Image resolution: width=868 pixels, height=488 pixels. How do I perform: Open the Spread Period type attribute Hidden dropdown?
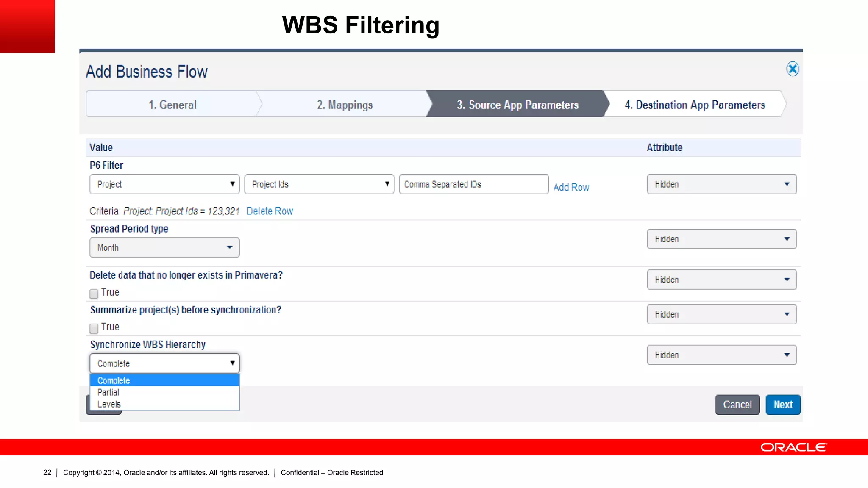click(x=722, y=239)
